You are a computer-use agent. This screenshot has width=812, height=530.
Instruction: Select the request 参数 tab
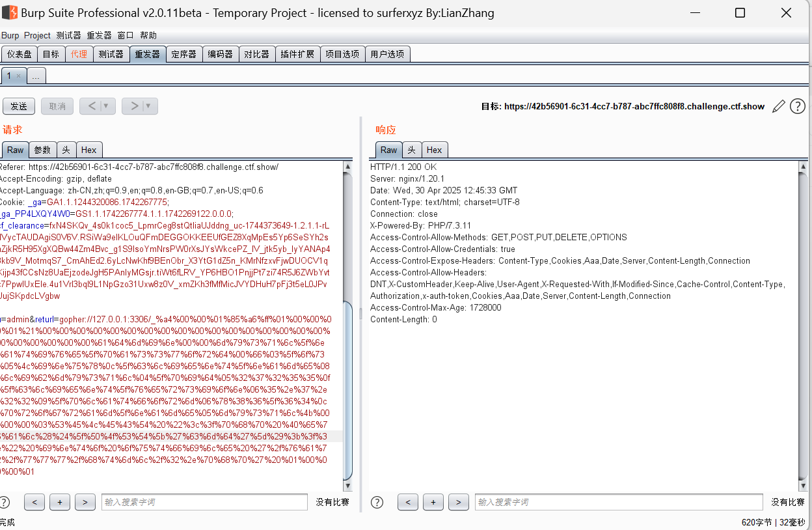[x=42, y=150]
